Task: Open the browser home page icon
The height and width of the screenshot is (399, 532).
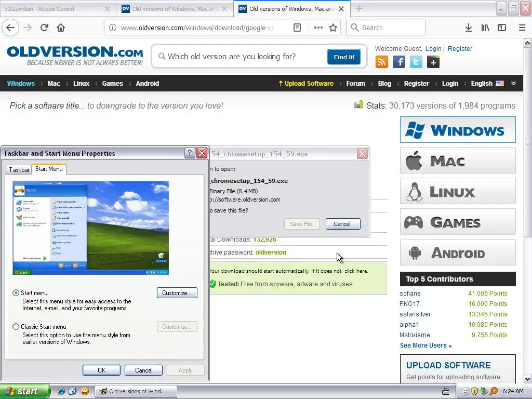Action: 61,28
